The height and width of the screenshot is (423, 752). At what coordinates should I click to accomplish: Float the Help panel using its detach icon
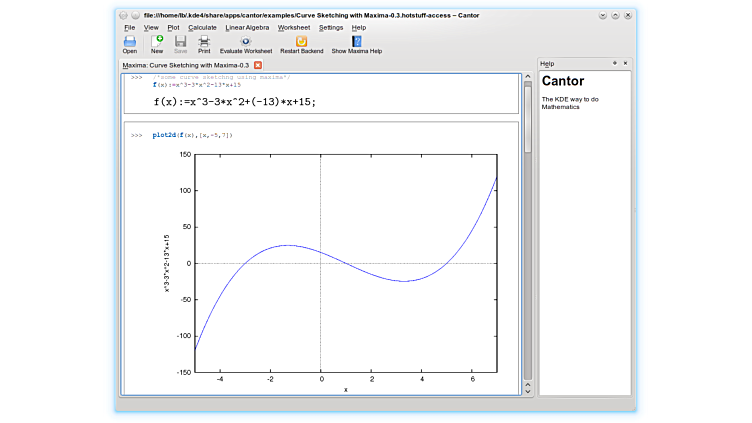tap(613, 63)
